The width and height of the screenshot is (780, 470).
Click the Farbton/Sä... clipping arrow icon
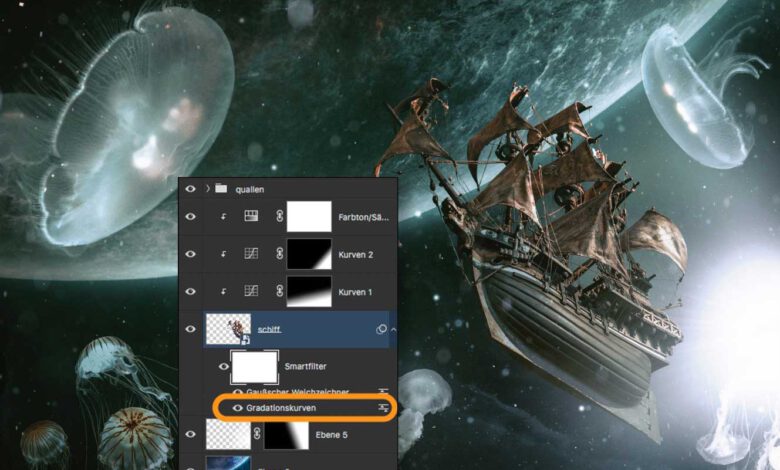point(223,216)
